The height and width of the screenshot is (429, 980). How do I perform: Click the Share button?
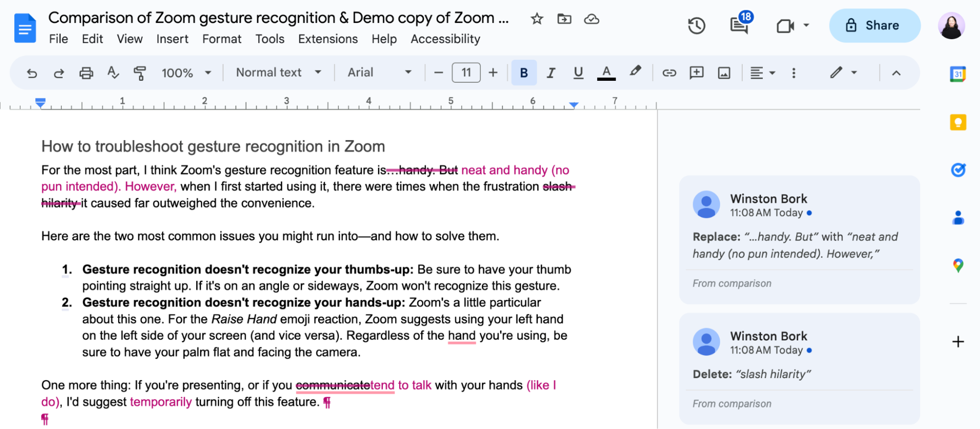coord(874,25)
